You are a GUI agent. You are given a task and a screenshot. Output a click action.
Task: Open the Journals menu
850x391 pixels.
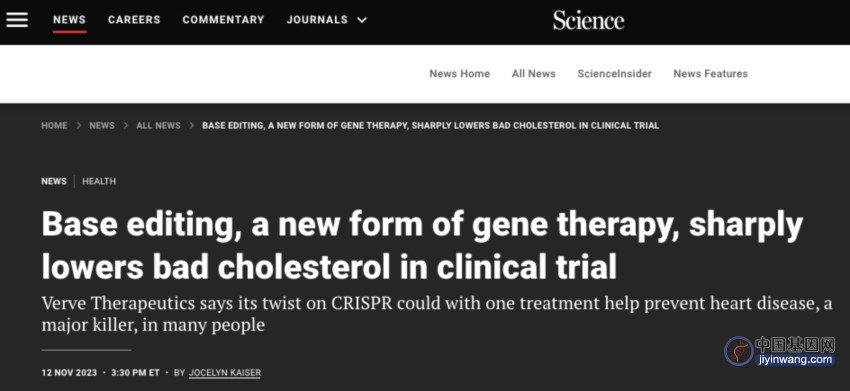pyautogui.click(x=317, y=20)
